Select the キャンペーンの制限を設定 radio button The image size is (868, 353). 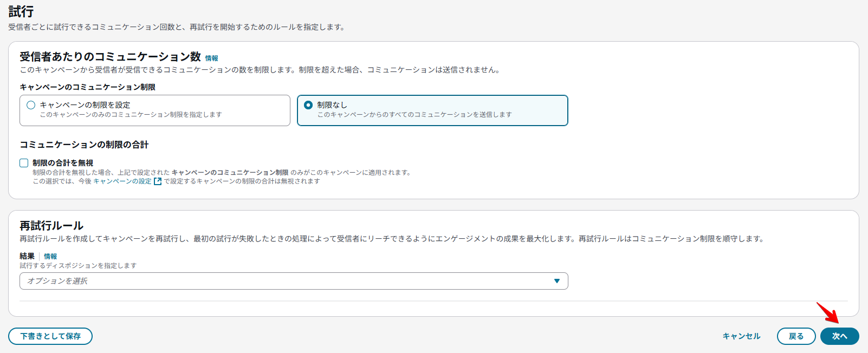[31, 105]
